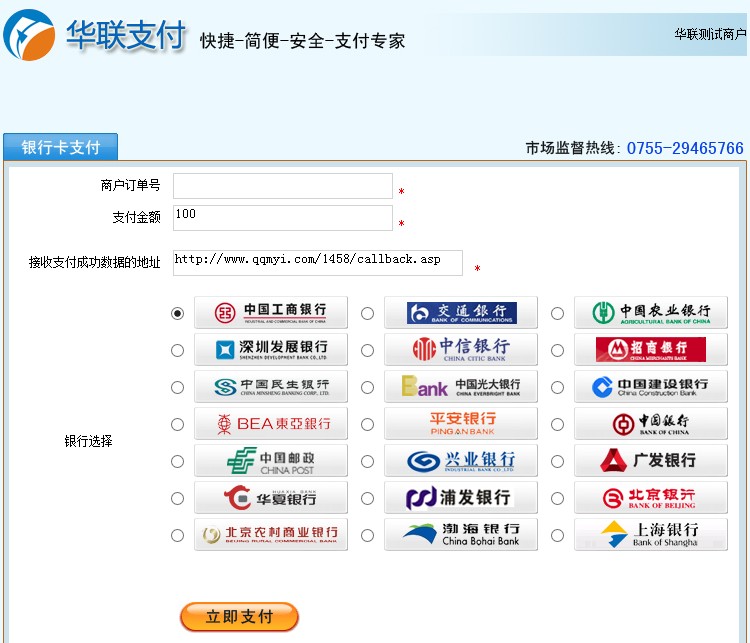Select radio button for 中国银行

click(557, 424)
